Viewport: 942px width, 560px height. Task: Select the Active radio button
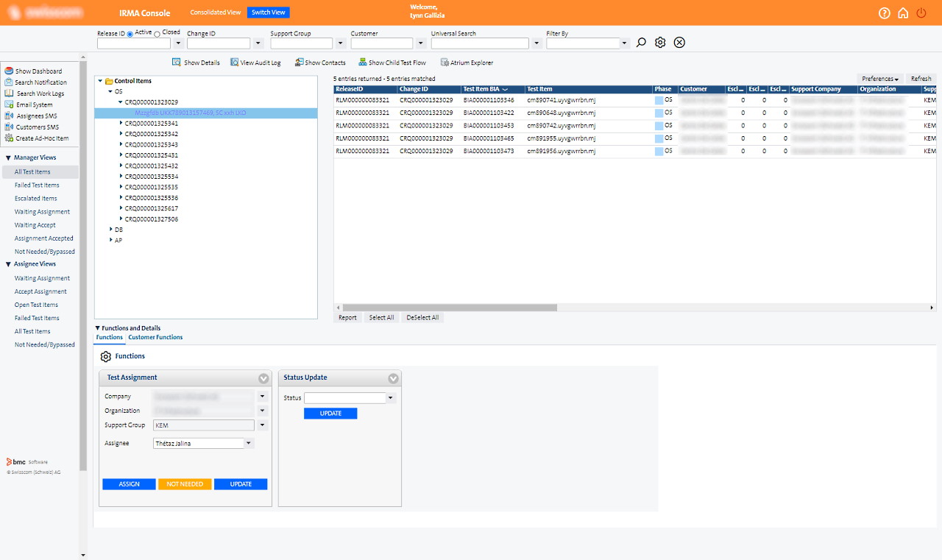point(130,34)
